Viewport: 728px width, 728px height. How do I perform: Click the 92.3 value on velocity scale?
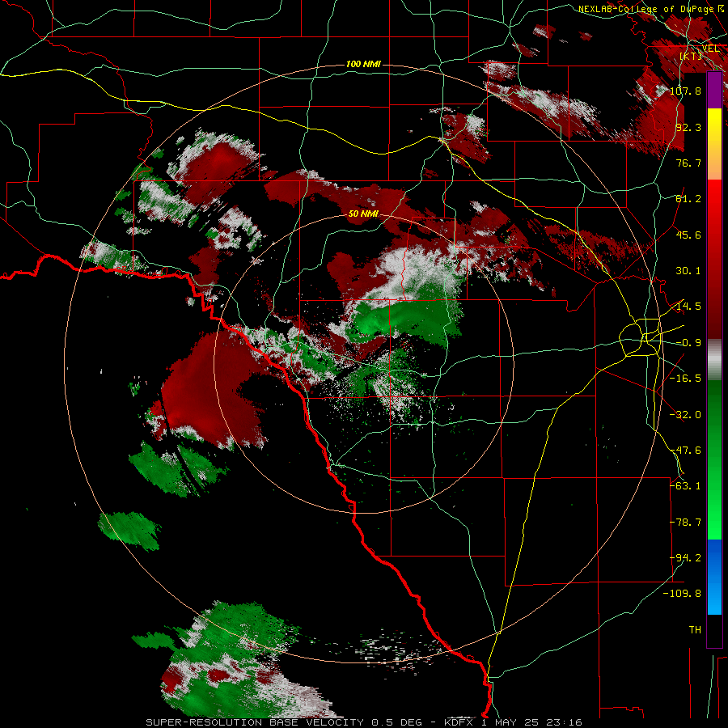[x=688, y=127]
